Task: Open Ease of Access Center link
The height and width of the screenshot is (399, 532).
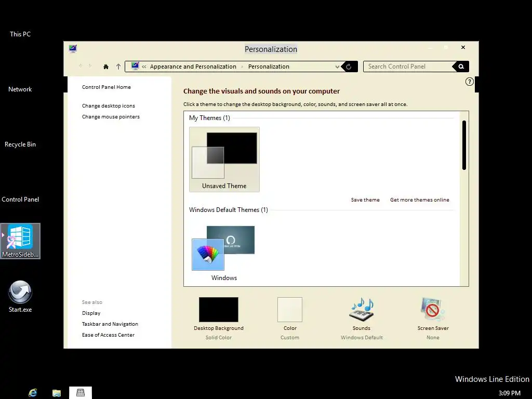Action: point(108,335)
